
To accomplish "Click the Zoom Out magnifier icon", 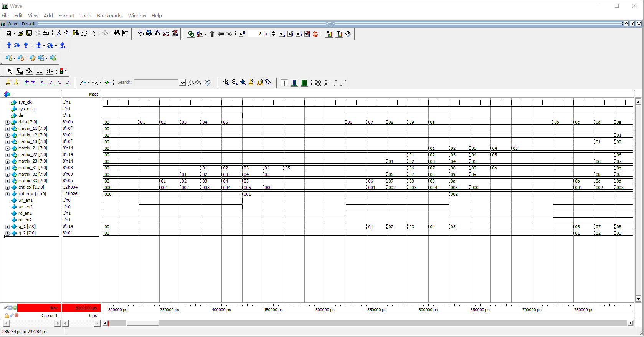I will tap(234, 83).
